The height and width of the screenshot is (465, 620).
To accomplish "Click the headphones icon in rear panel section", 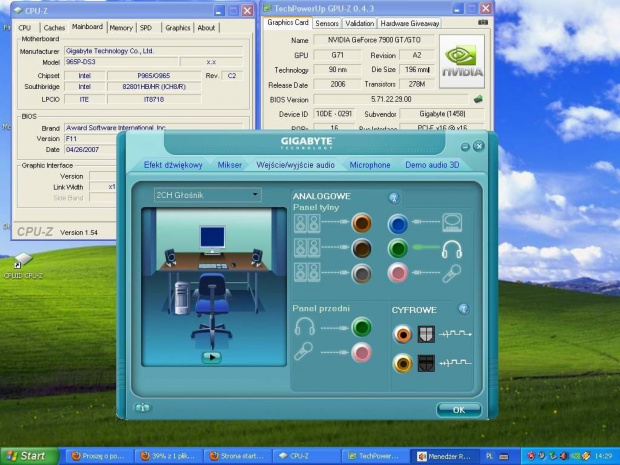I will (452, 250).
